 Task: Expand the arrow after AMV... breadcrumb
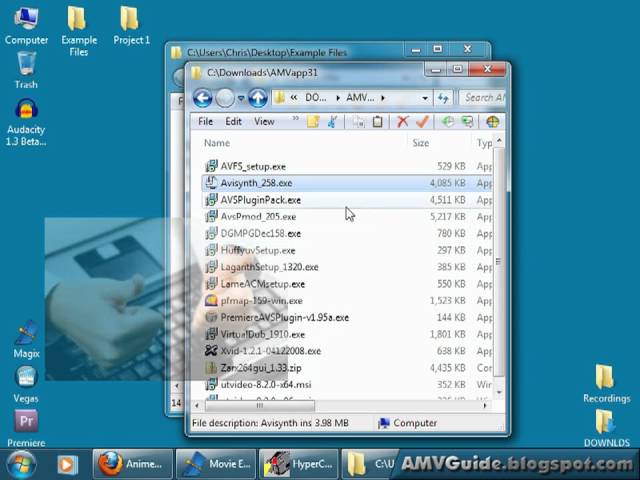383,98
